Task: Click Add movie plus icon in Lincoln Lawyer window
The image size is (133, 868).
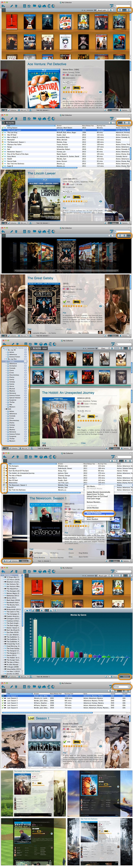Action: coord(3,118)
